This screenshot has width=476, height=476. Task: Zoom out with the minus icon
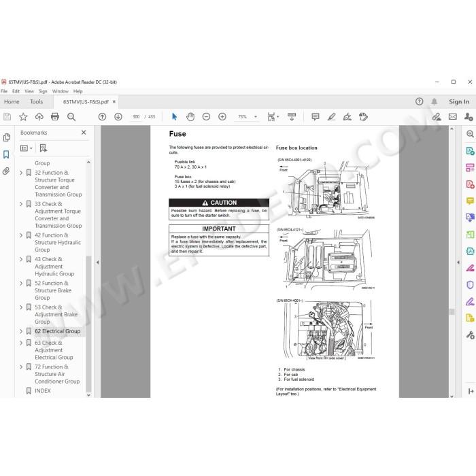point(206,117)
